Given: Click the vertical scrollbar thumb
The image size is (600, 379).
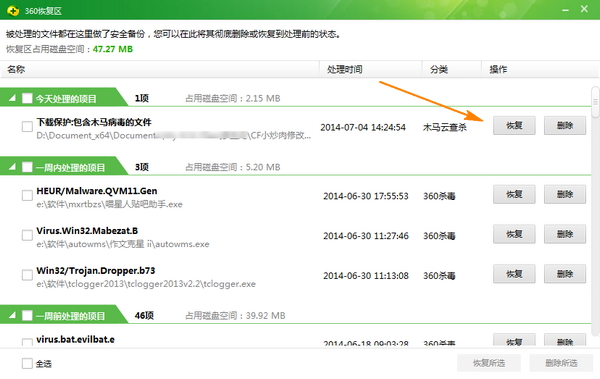Looking at the screenshot, I should [x=595, y=102].
